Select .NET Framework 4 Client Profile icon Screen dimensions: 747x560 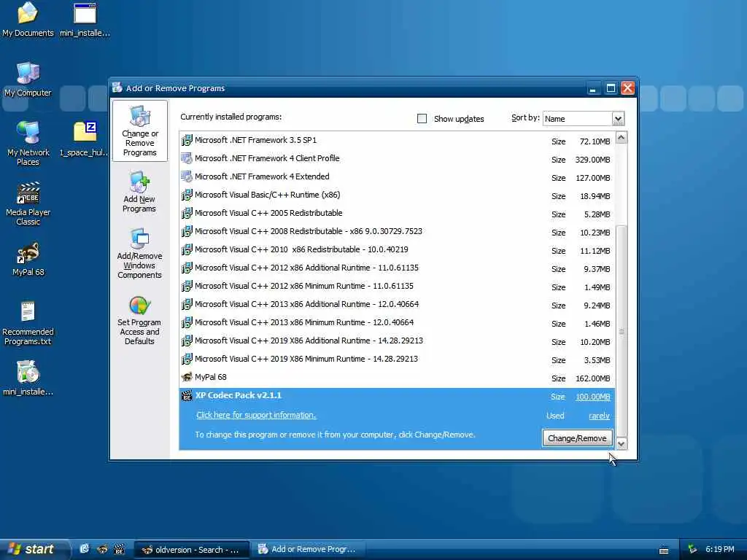coord(187,158)
